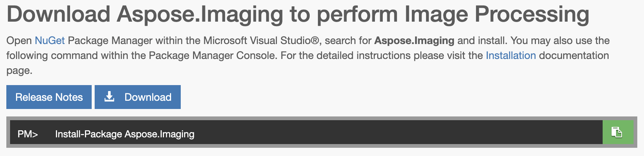Screen dimensions: 644x156
Task: Open the NuGet link
Action: tap(50, 41)
